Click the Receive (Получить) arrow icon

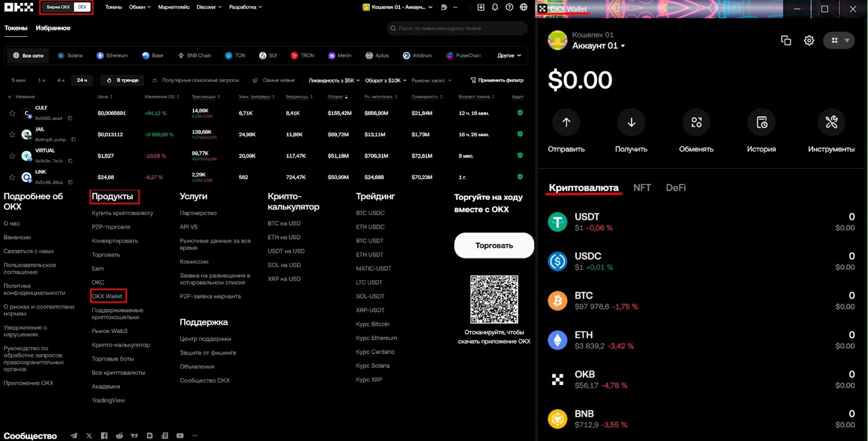click(x=631, y=122)
